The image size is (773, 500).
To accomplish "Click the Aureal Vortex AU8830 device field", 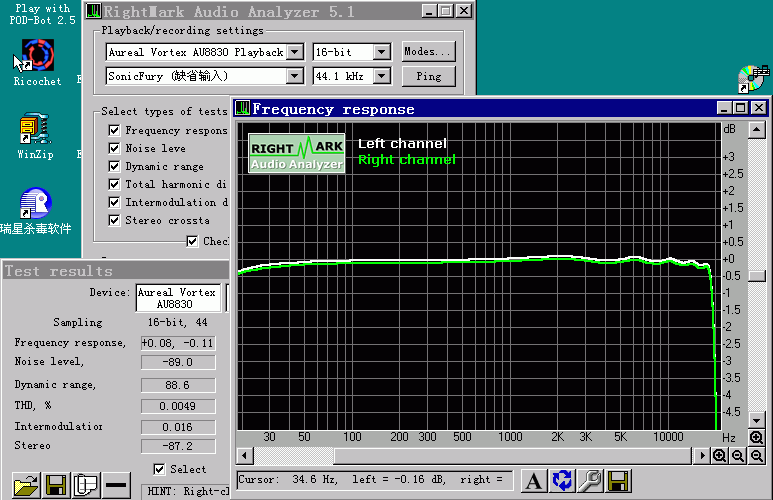I will click(x=178, y=298).
